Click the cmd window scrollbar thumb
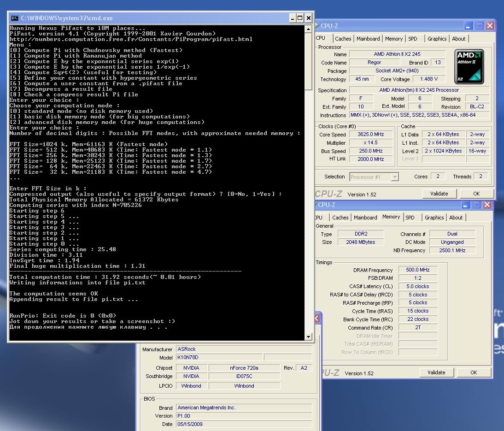 pyautogui.click(x=308, y=62)
